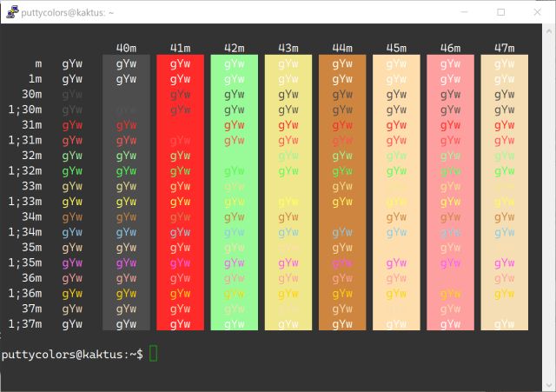Click the 40m column header
This screenshot has height=392, width=556.
click(x=126, y=48)
